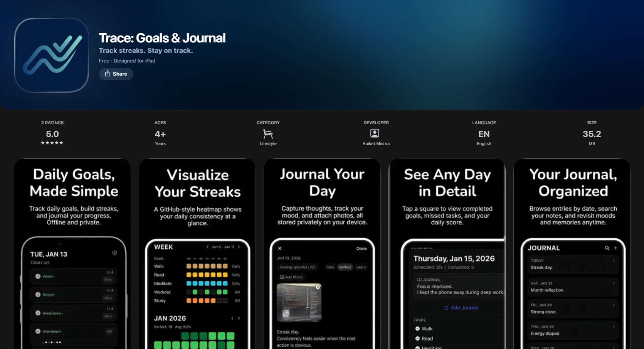
Task: Check off the Walk goal
Action: [37, 276]
